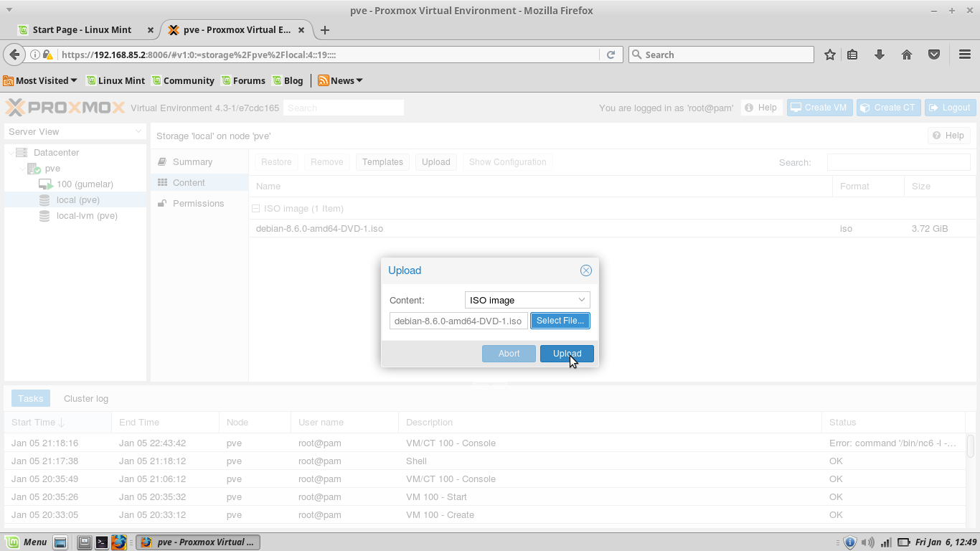The height and width of the screenshot is (551, 980).
Task: Click the Upload button in the dialog
Action: click(x=567, y=354)
